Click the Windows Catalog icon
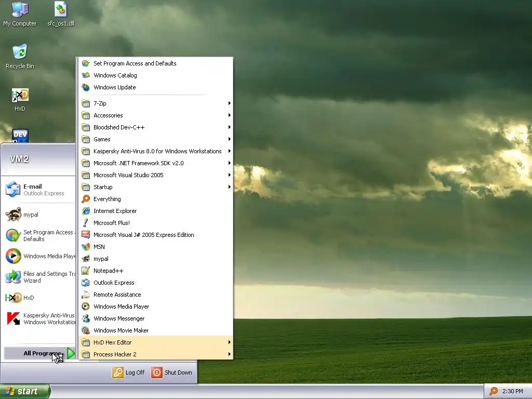This screenshot has width=532, height=399. [86, 75]
